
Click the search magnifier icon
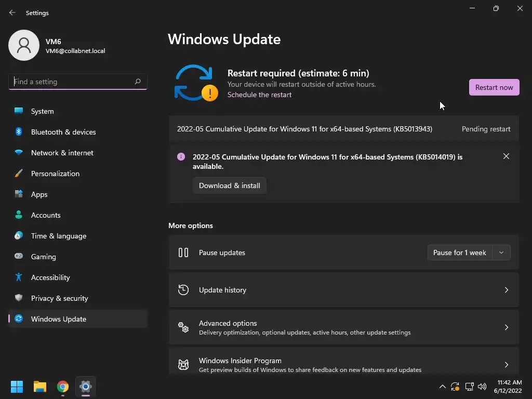[138, 82]
